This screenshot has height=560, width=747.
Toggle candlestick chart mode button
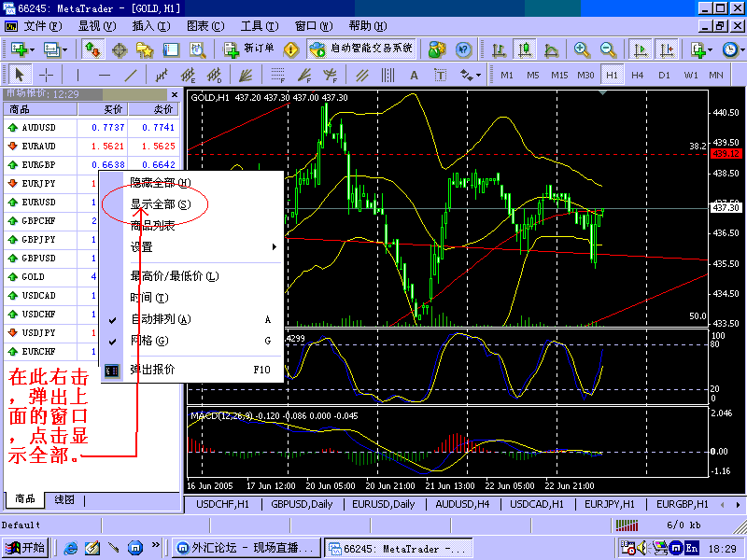click(x=525, y=49)
